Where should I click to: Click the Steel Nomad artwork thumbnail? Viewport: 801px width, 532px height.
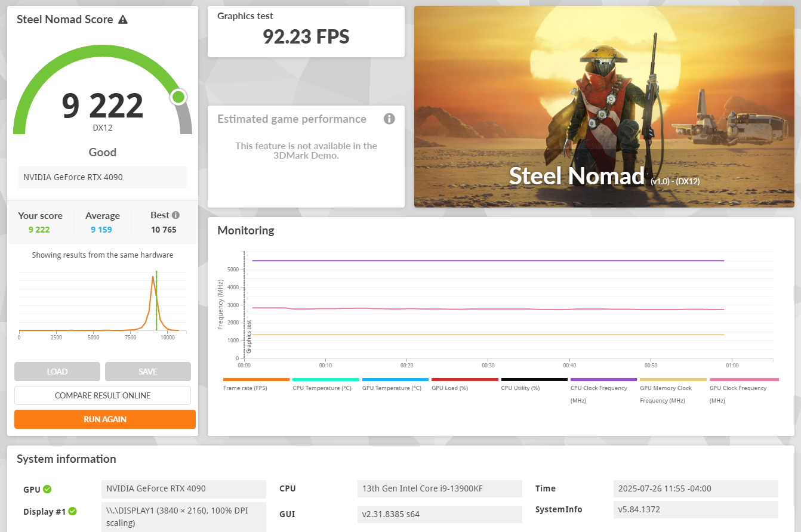point(604,107)
